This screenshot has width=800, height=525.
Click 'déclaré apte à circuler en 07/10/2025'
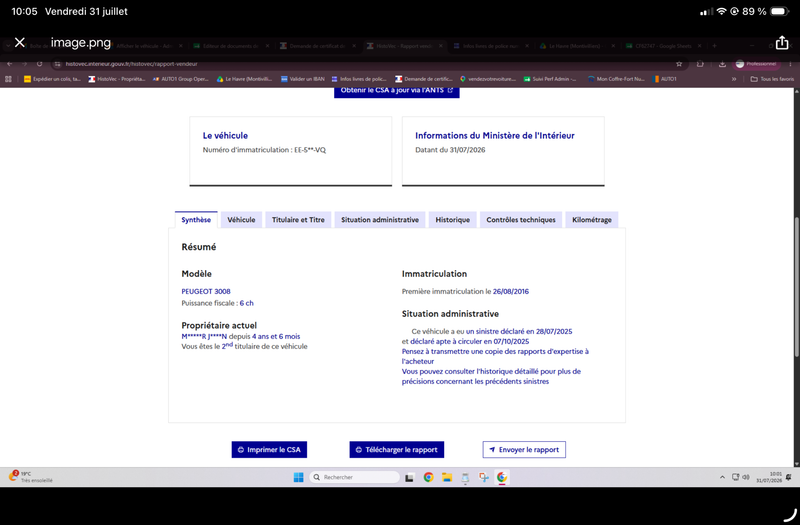coord(469,341)
